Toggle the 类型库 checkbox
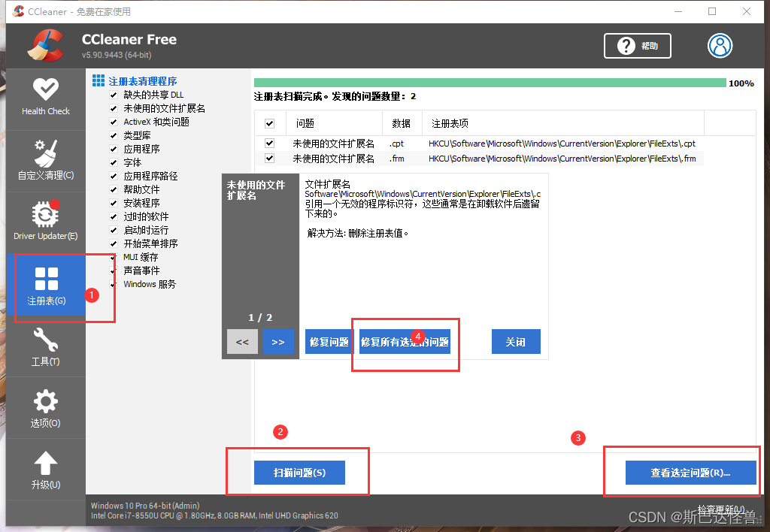The height and width of the screenshot is (532, 770). click(114, 135)
